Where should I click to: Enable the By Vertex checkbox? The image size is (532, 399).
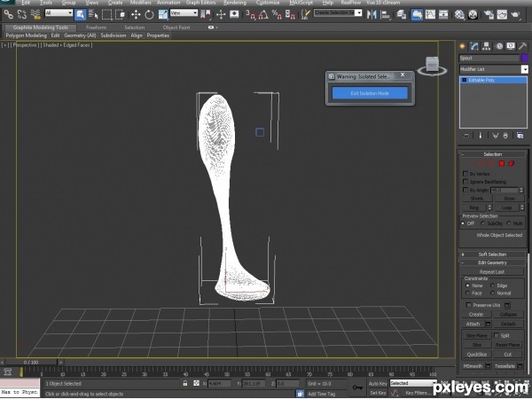tap(465, 174)
